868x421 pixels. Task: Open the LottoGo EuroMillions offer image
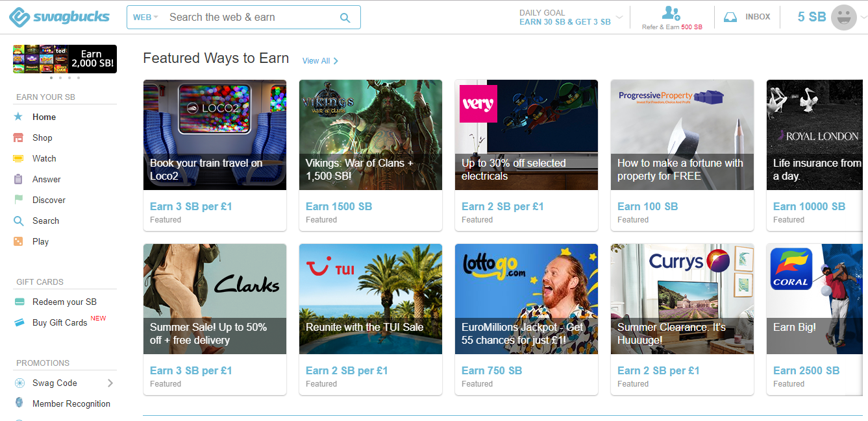point(527,299)
